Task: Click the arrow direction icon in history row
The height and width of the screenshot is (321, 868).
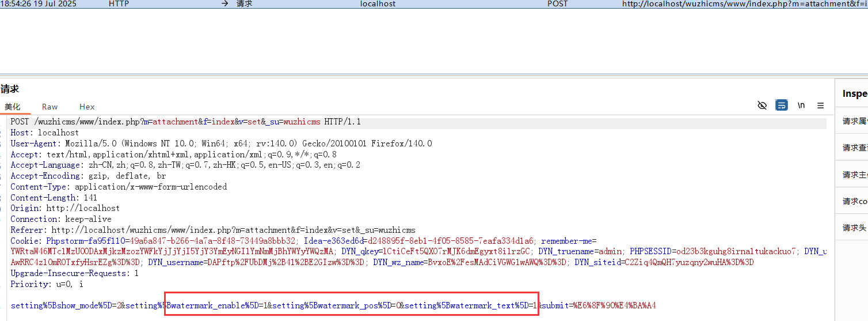Action: point(224,3)
